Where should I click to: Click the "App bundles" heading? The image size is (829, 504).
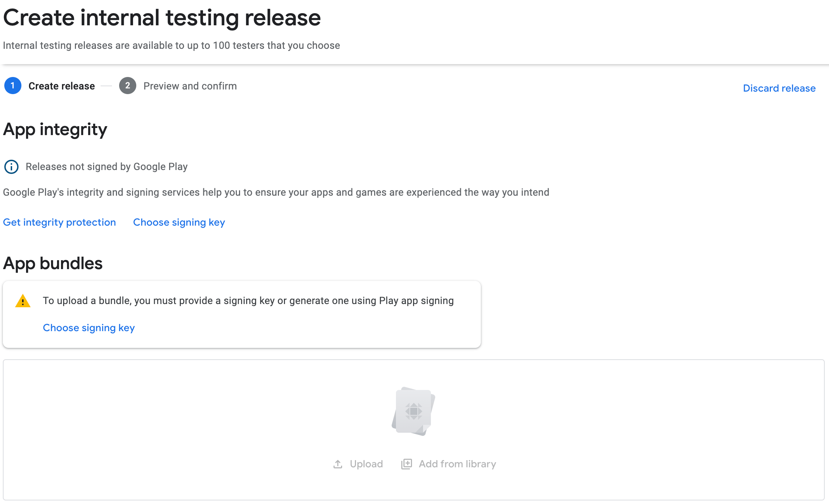(x=53, y=264)
